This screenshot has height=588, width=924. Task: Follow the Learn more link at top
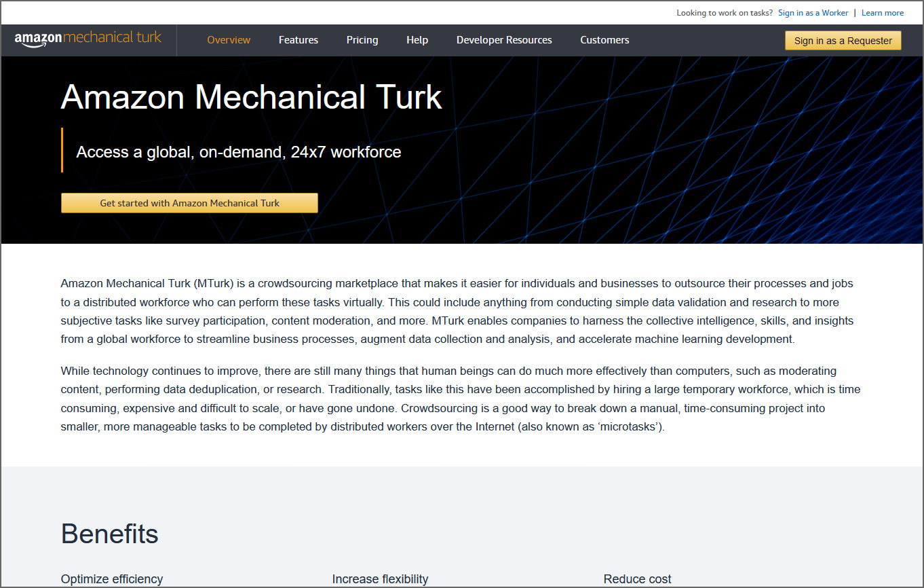882,13
